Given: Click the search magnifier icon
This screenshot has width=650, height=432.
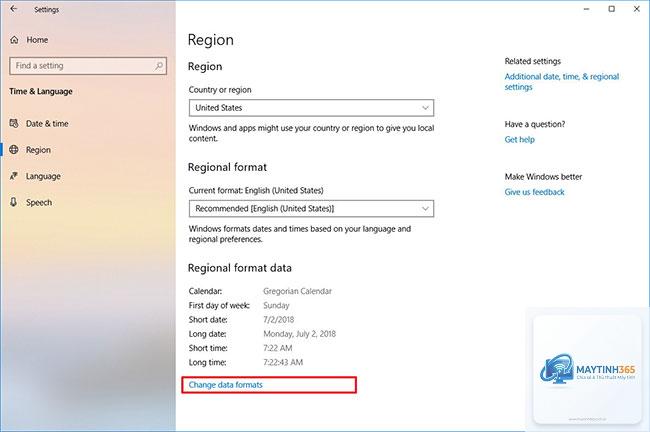Looking at the screenshot, I should coord(159,66).
